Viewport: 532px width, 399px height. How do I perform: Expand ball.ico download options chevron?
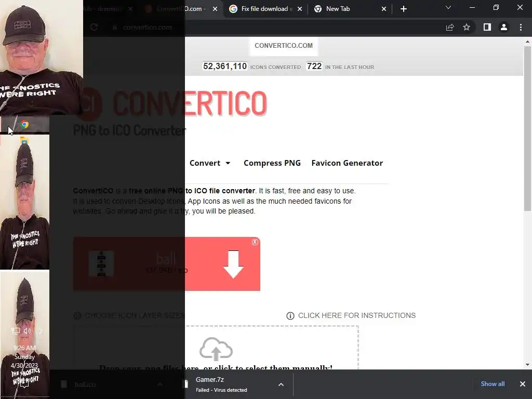(x=160, y=384)
